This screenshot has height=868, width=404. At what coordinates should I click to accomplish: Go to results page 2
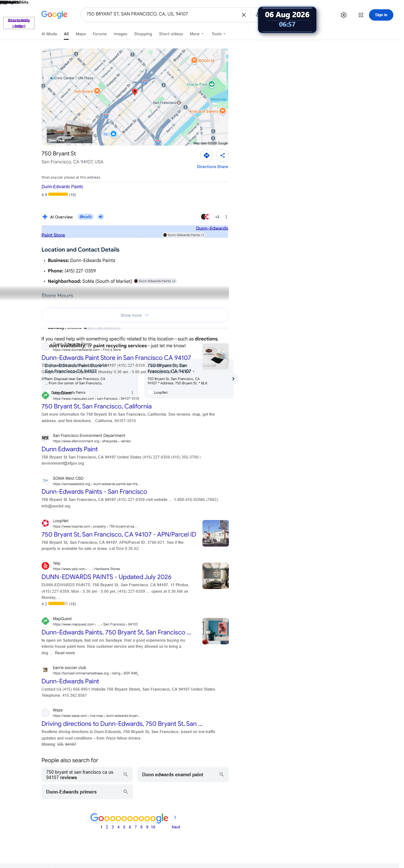click(x=107, y=827)
